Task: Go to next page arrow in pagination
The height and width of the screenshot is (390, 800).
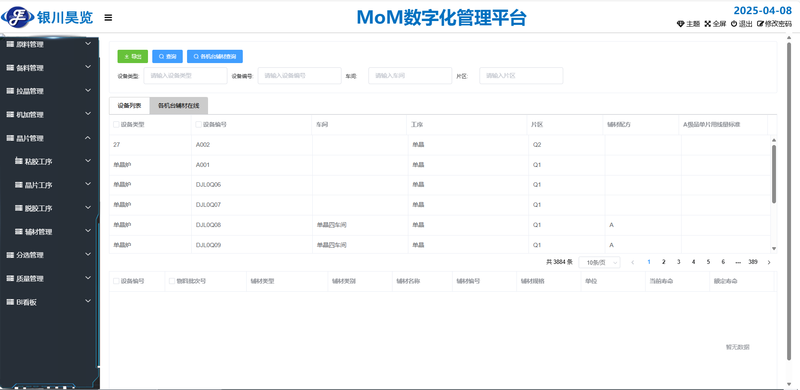Action: [x=769, y=262]
